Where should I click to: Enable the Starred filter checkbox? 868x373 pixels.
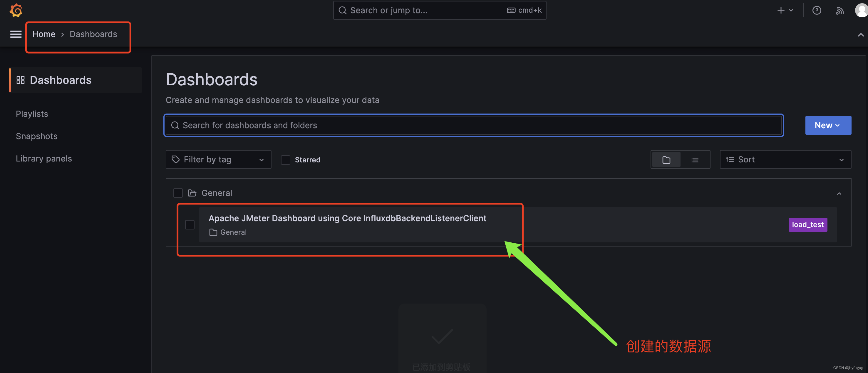tap(285, 159)
